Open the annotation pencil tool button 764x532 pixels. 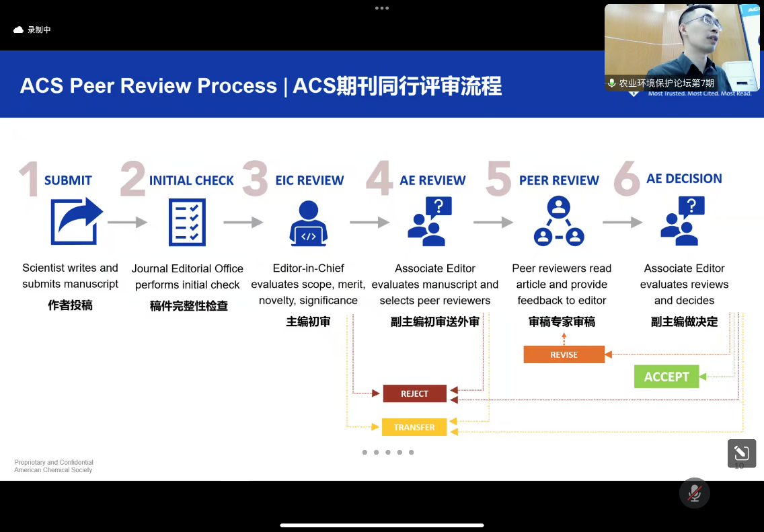[x=742, y=453]
